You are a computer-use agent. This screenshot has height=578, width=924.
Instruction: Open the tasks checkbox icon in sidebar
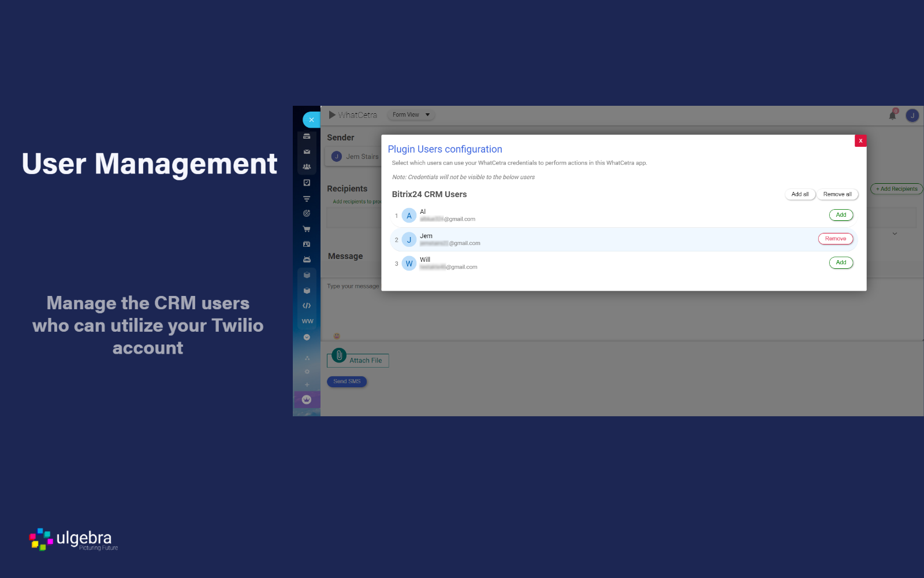307,183
